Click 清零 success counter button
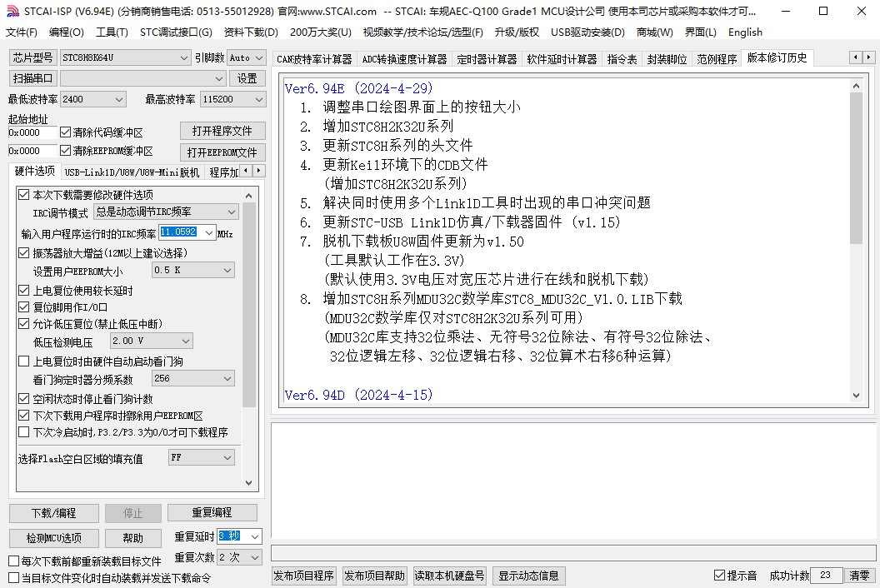The height and width of the screenshot is (588, 880). click(859, 576)
